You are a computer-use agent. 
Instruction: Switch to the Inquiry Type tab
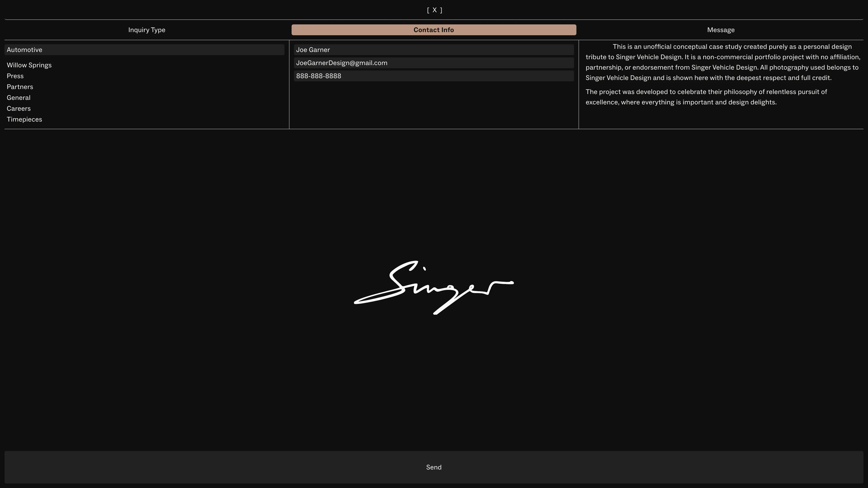pyautogui.click(x=146, y=30)
